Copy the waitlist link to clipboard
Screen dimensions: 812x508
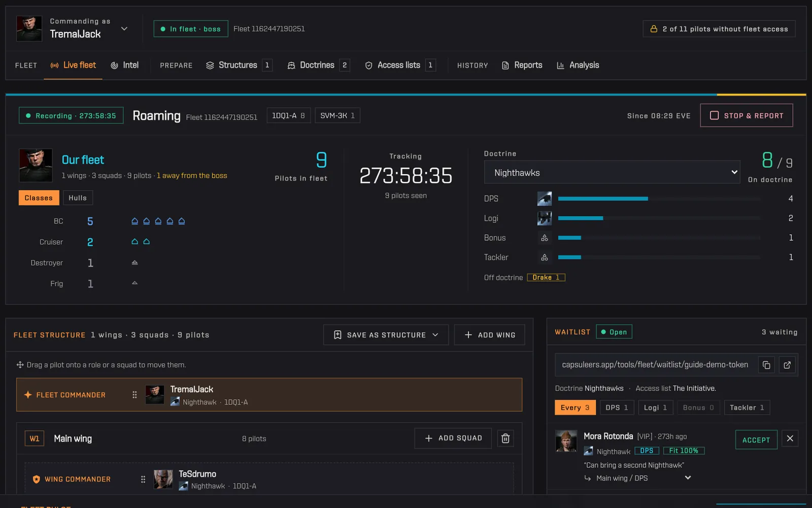tap(766, 365)
